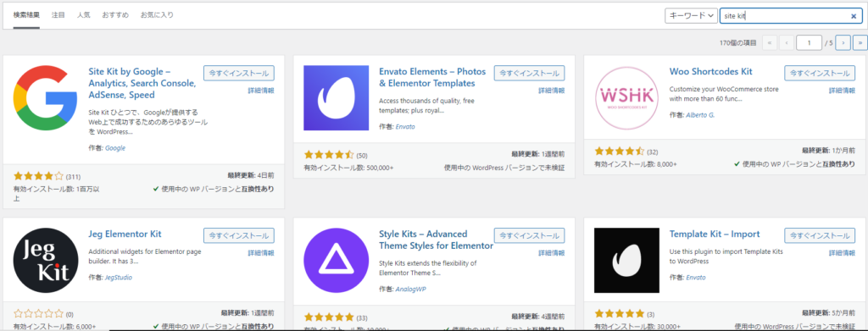Open author link Alberto G.

(700, 115)
